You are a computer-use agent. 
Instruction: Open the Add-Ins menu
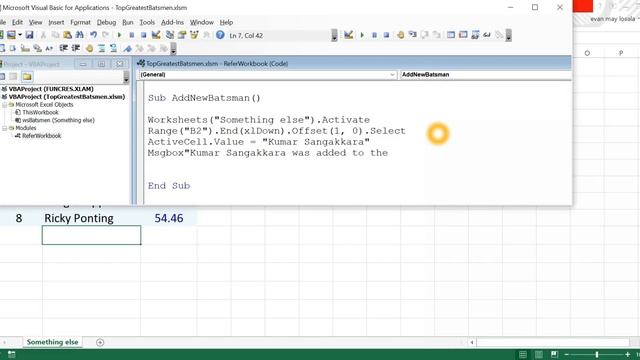172,22
